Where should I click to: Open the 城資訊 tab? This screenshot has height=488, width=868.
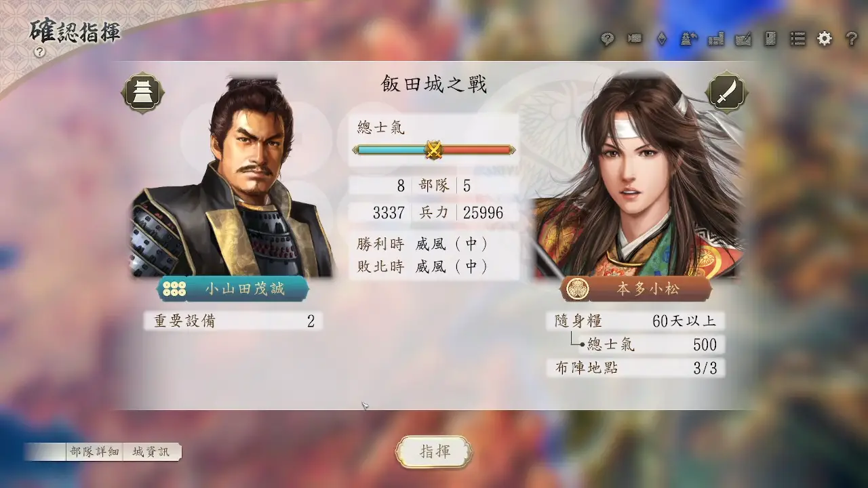(151, 452)
